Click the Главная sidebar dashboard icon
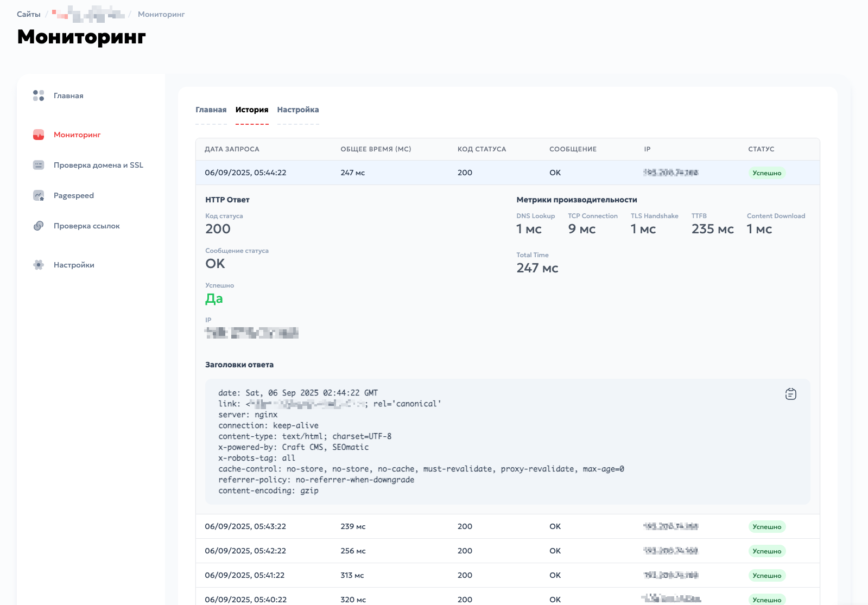This screenshot has height=605, width=868. point(39,95)
